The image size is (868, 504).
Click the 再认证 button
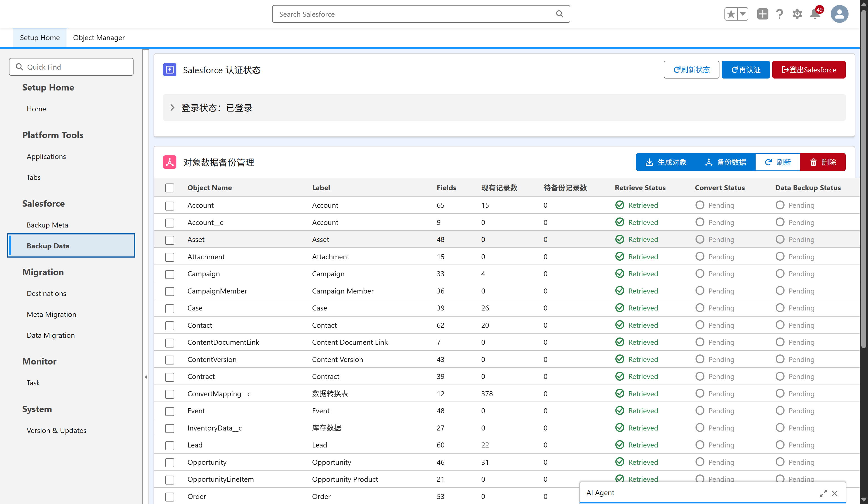(745, 70)
